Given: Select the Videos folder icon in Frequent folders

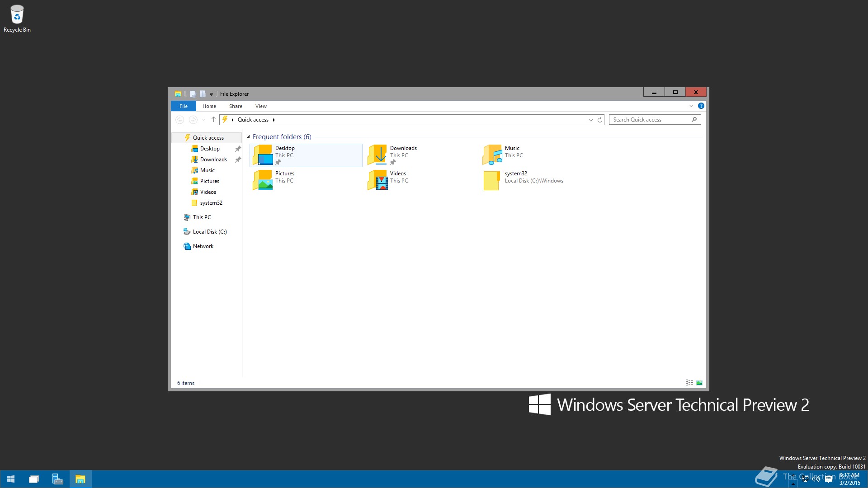Looking at the screenshot, I should click(377, 180).
